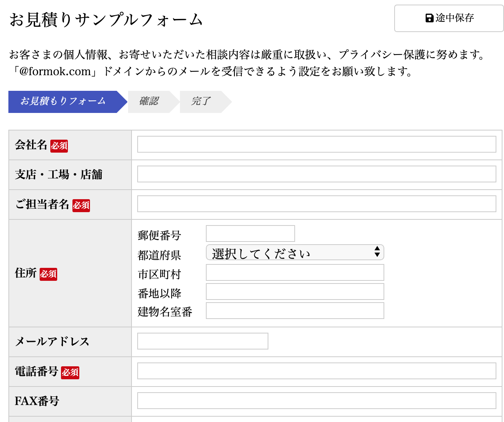
Task: Click the floppy disk icon on 途中保存
Action: [429, 18]
